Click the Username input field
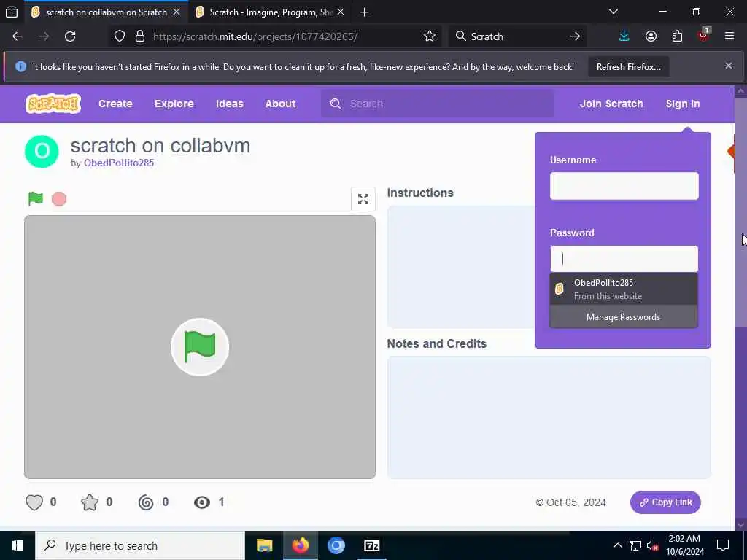 624,186
